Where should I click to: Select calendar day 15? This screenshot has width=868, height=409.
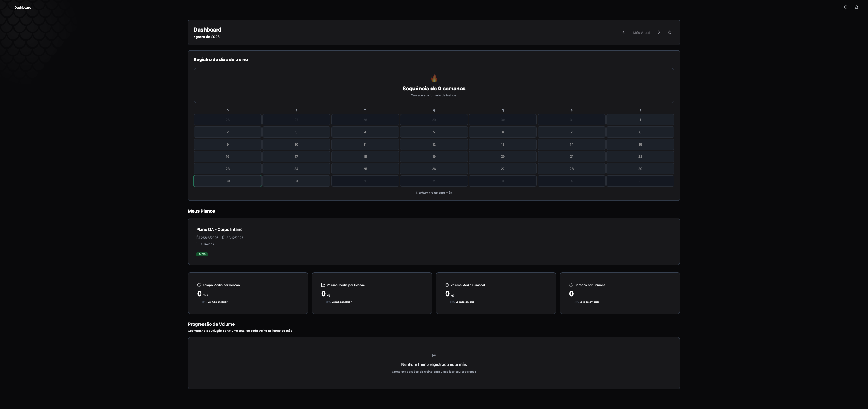click(x=640, y=144)
